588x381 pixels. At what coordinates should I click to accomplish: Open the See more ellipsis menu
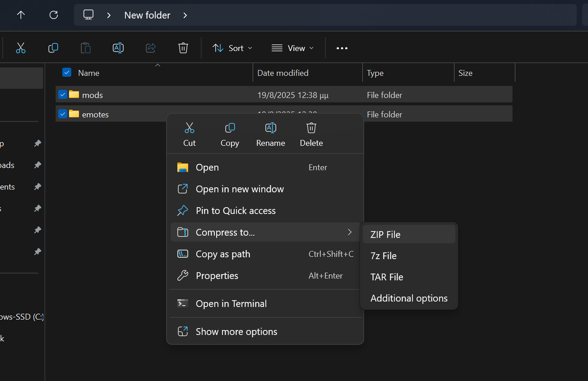click(x=342, y=48)
